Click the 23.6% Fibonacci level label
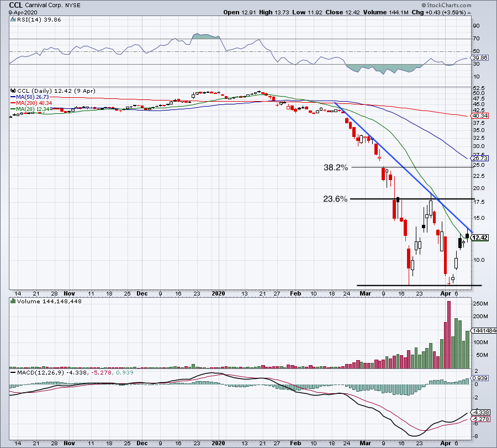The width and height of the screenshot is (497, 448). pos(335,199)
